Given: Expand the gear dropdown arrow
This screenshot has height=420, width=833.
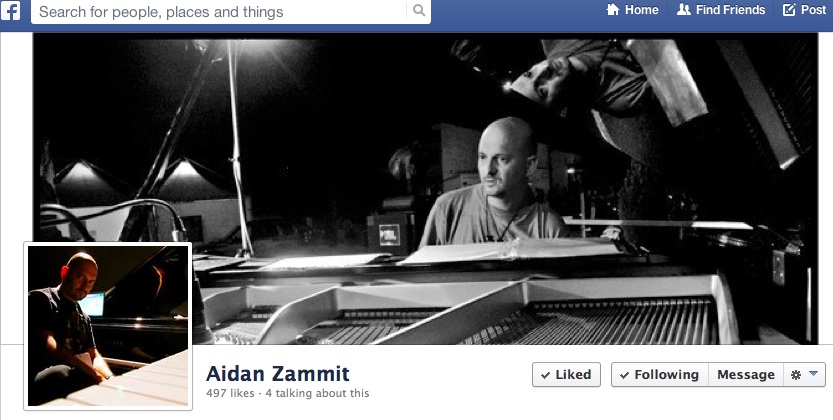Looking at the screenshot, I should (x=813, y=374).
